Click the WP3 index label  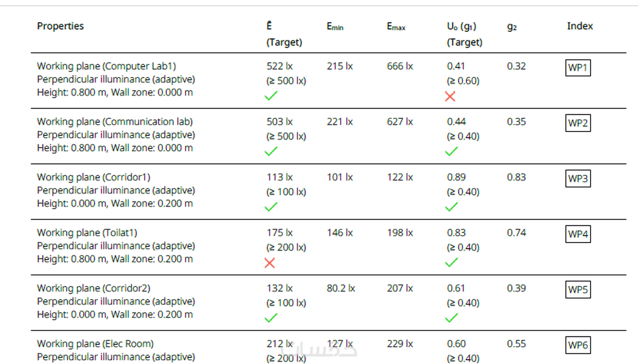tap(578, 179)
